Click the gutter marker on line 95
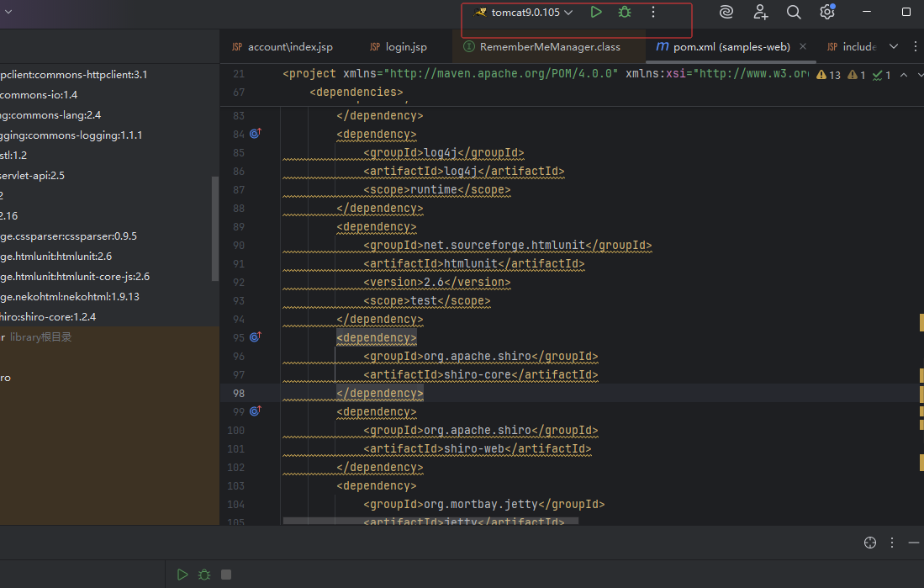Viewport: 924px width, 588px height. 256,337
